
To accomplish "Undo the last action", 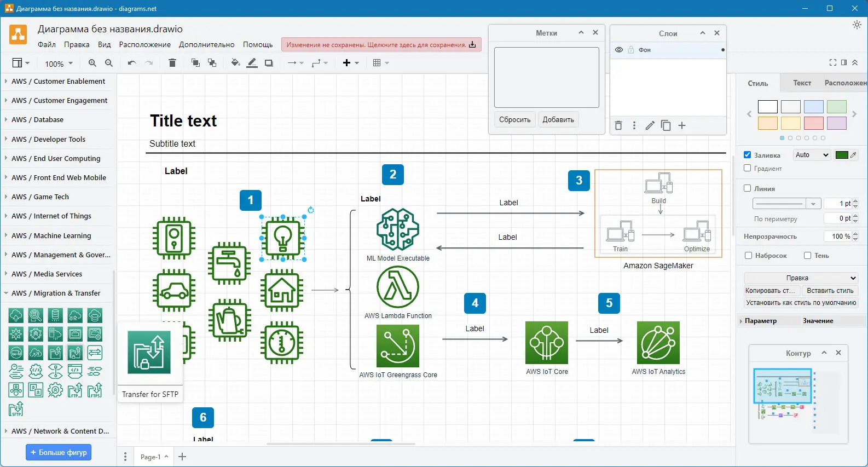I will coord(132,63).
